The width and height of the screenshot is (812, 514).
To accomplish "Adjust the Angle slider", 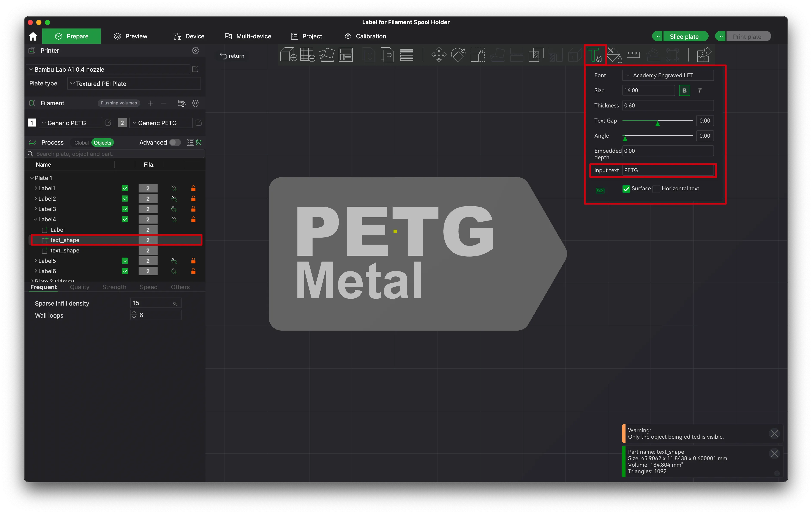I will click(657, 136).
